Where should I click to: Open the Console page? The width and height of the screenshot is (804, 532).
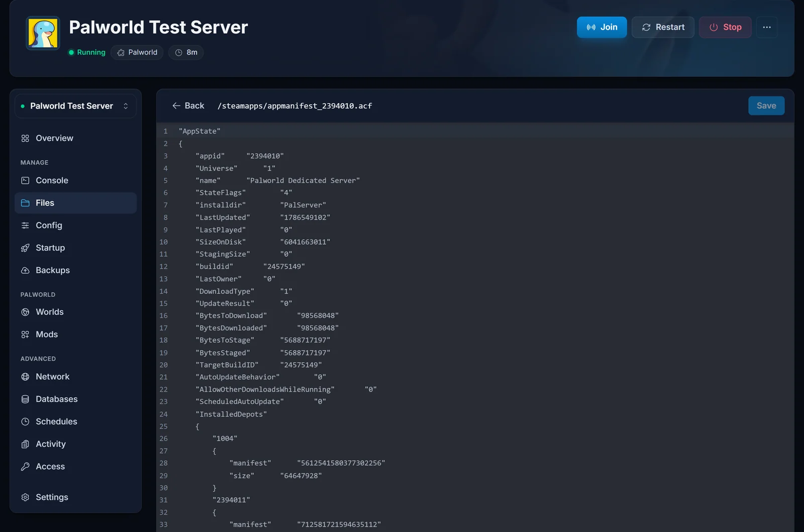75,180
